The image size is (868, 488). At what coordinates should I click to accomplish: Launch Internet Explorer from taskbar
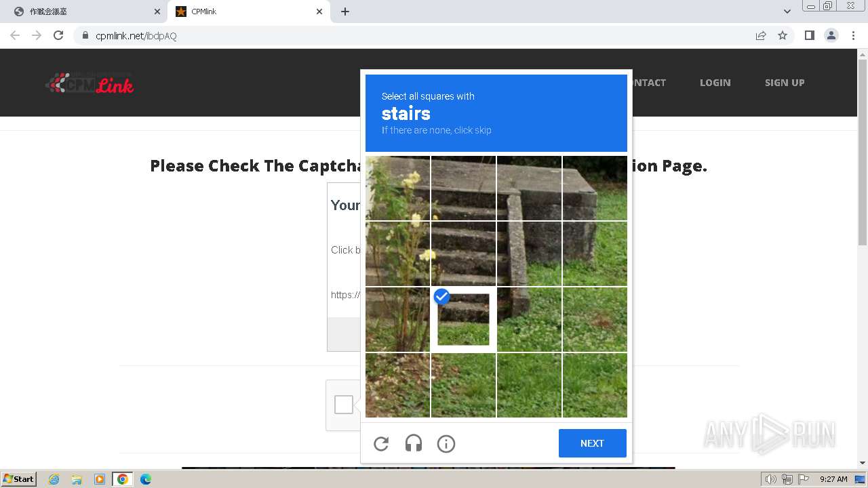pos(54,479)
